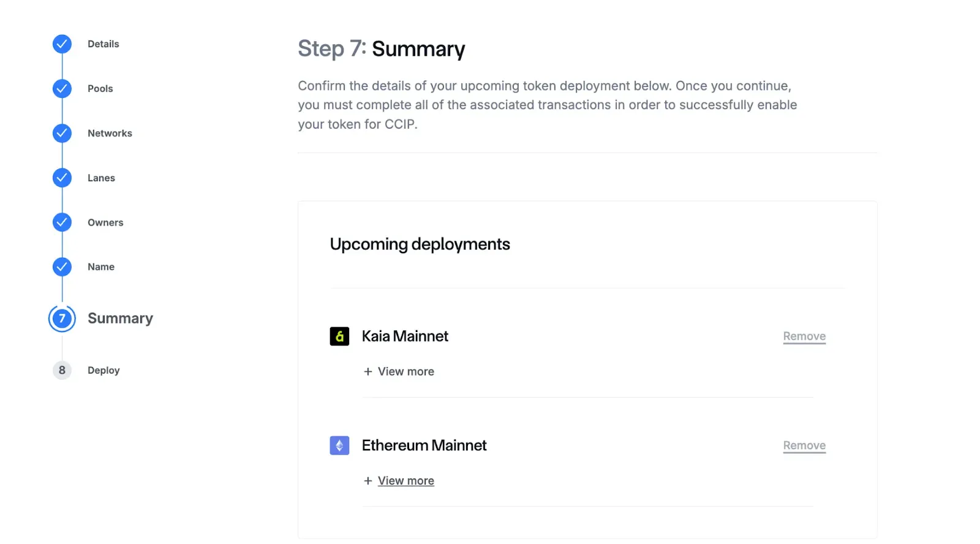Remove the Ethereum Mainnet deployment
This screenshot has height=544, width=980.
[804, 445]
